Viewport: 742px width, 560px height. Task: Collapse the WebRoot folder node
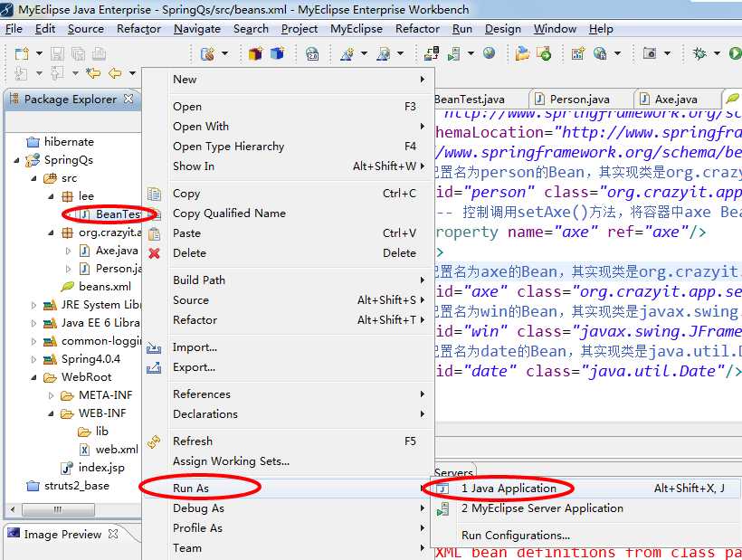(33, 377)
